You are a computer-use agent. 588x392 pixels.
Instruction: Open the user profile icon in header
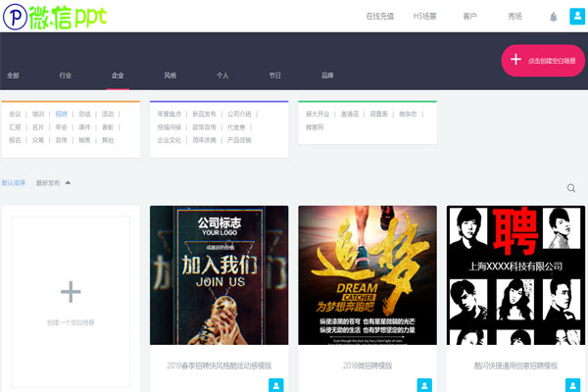click(x=577, y=16)
